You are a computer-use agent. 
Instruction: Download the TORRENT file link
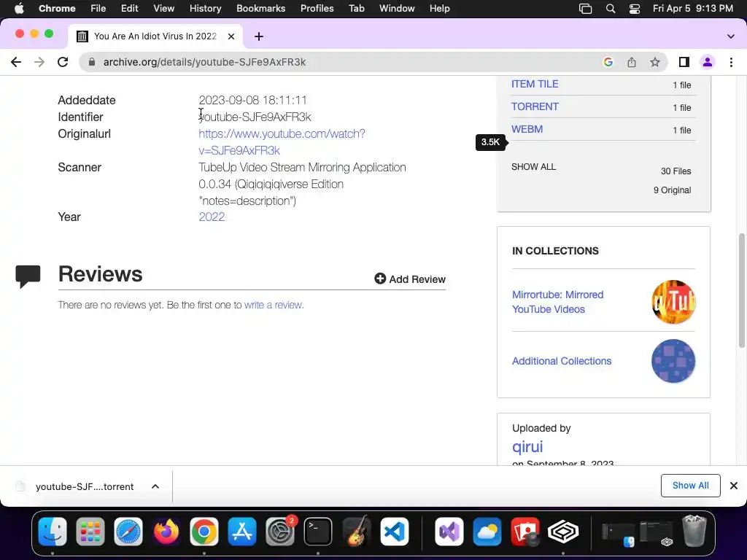coord(535,106)
